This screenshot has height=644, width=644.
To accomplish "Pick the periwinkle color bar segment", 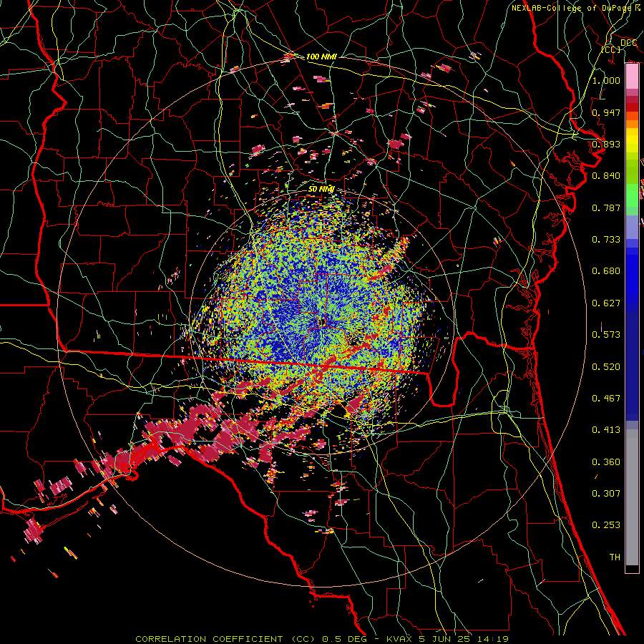I will [x=632, y=228].
